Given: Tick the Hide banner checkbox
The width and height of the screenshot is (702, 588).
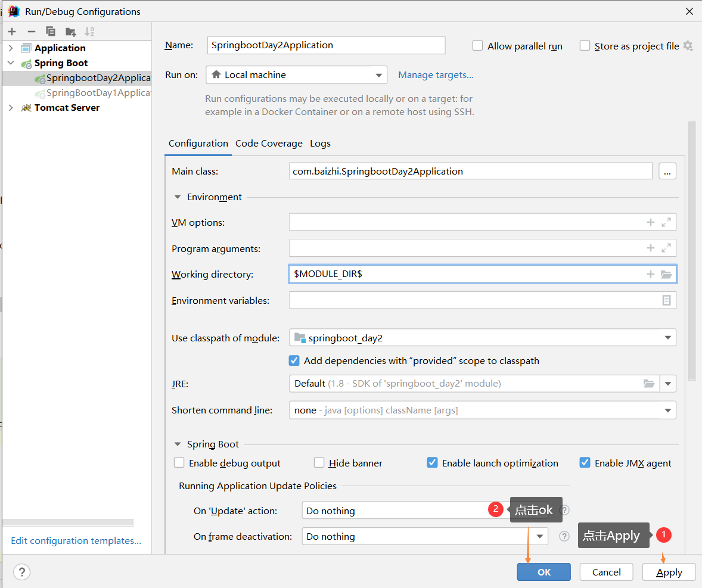Looking at the screenshot, I should tap(319, 462).
